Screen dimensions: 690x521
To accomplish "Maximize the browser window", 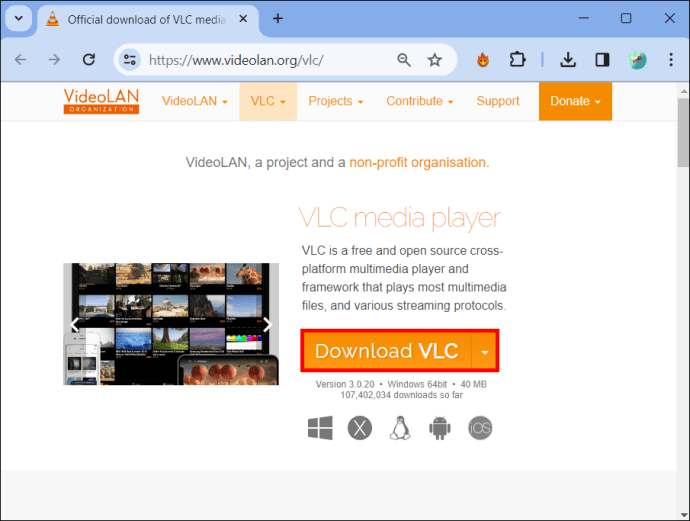I will [x=626, y=18].
